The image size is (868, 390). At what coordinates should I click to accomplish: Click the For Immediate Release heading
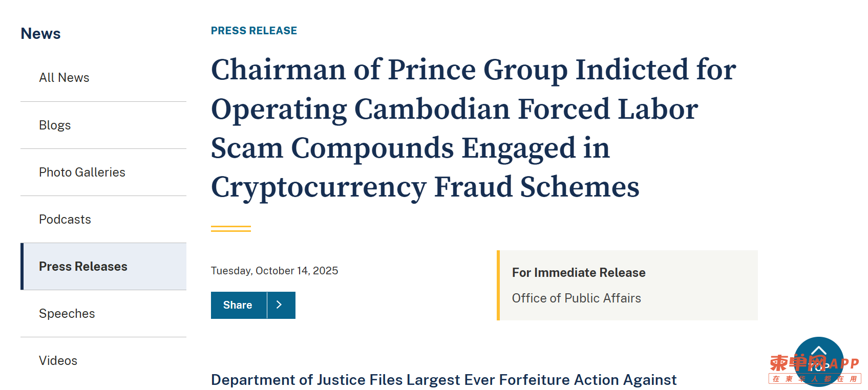tap(578, 273)
